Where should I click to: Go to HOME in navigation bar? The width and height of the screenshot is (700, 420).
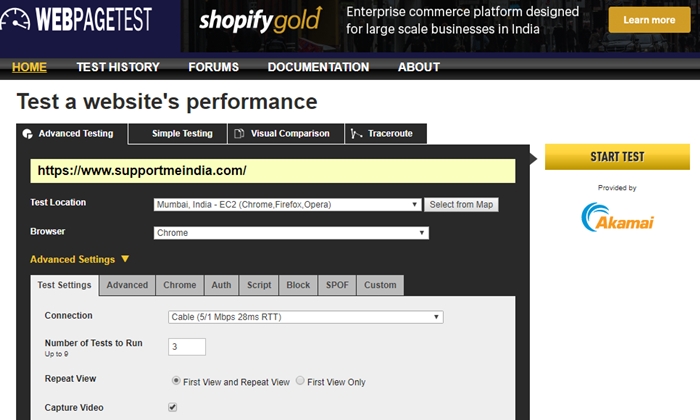tap(29, 67)
